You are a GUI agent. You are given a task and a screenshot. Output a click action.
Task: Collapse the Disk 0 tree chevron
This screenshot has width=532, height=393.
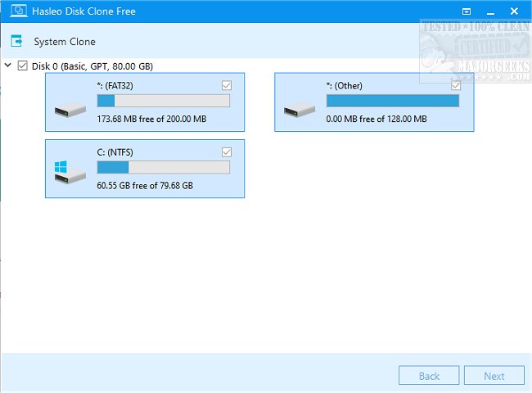click(8, 65)
